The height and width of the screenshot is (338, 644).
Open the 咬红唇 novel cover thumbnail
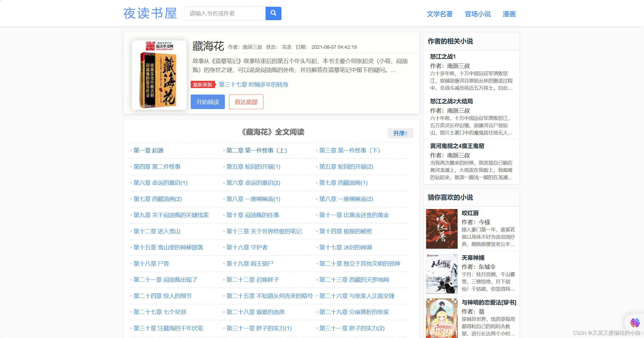(x=441, y=229)
